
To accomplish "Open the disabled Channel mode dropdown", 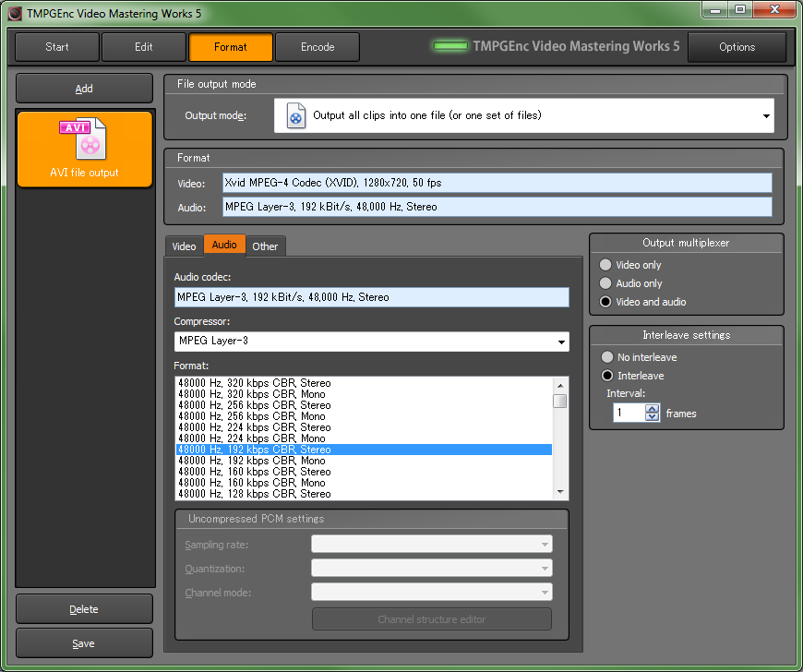I will coord(432,592).
